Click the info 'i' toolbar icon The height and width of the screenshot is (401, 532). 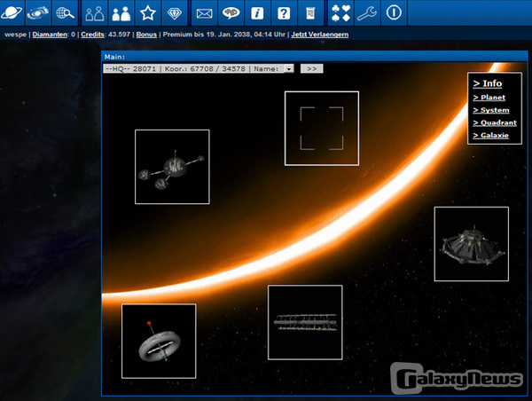257,12
